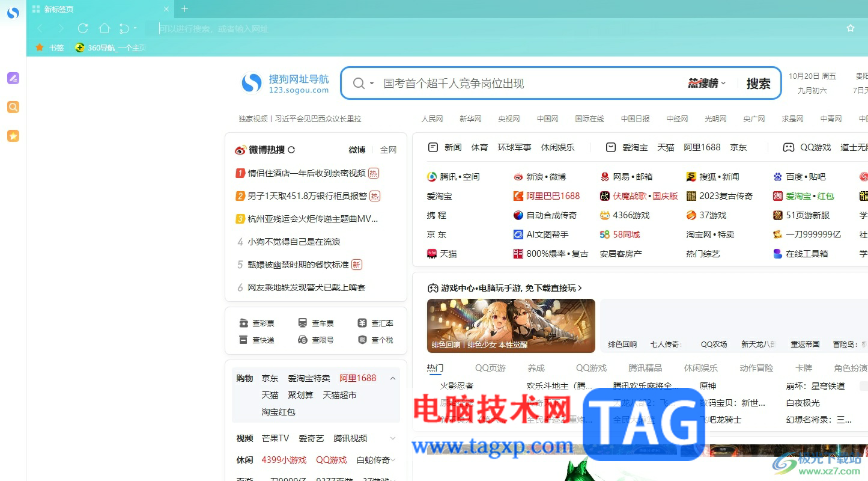868x481 pixels.
Task: Open 百度•贴吧 site link
Action: tap(800, 177)
